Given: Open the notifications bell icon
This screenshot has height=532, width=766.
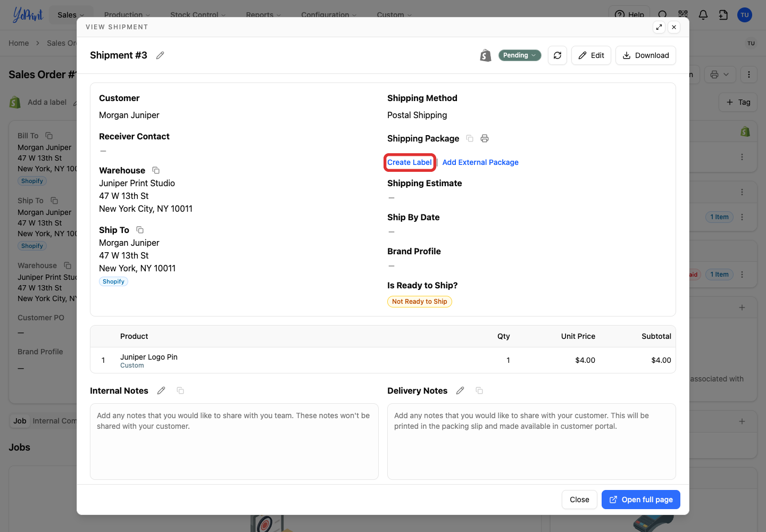Looking at the screenshot, I should click(703, 15).
